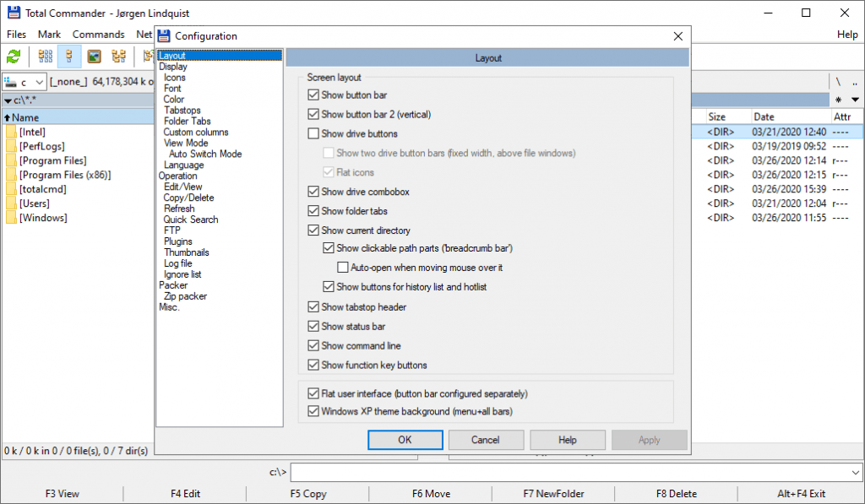Select the brief file list view icon
This screenshot has width=865, height=504.
pyautogui.click(x=45, y=56)
